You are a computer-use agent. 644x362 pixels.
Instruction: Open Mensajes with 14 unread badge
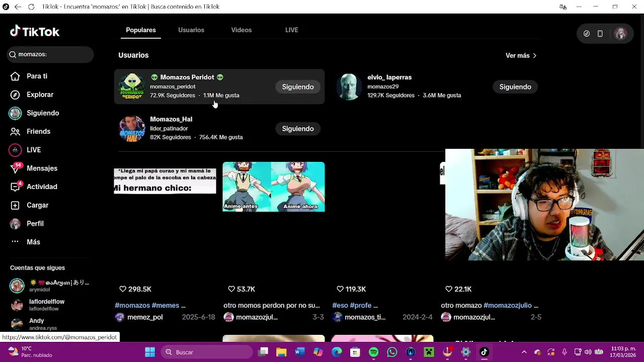pyautogui.click(x=34, y=168)
